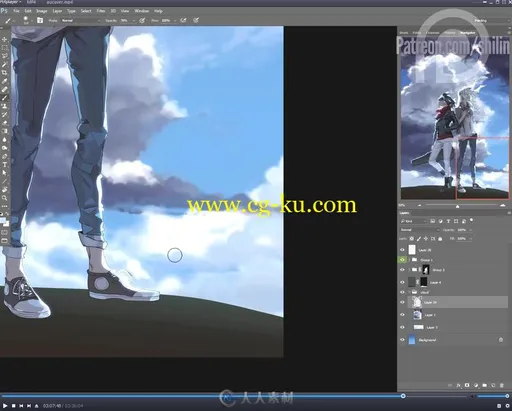512x411 pixels.
Task: Enable pressure for opacity icon
Action: coord(142,20)
